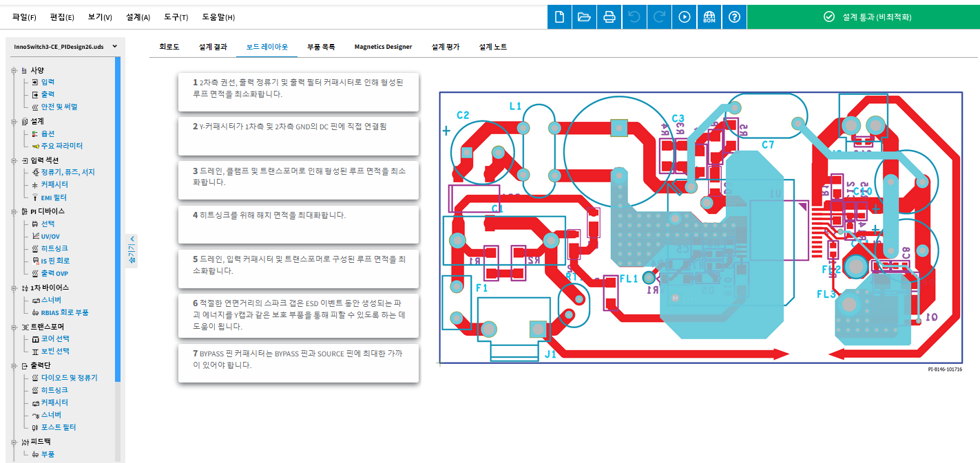This screenshot has height=463, width=980.
Task: Click the print icon in the toolbar
Action: (609, 17)
